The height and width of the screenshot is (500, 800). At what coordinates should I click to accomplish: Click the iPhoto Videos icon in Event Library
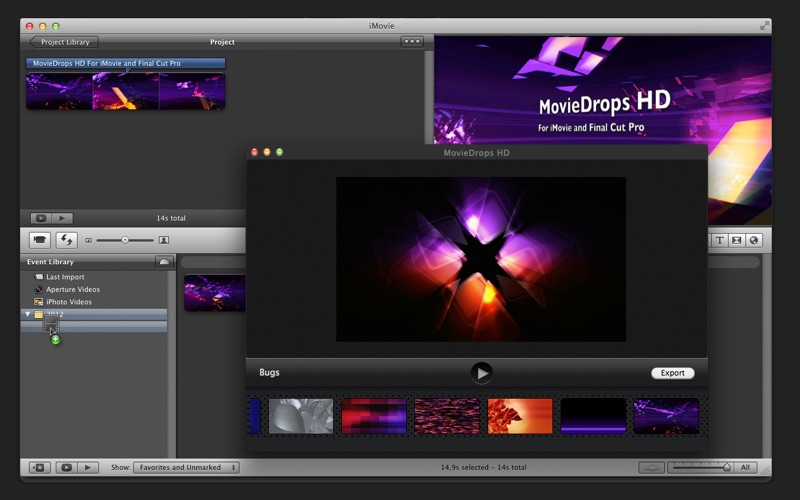pyautogui.click(x=39, y=301)
